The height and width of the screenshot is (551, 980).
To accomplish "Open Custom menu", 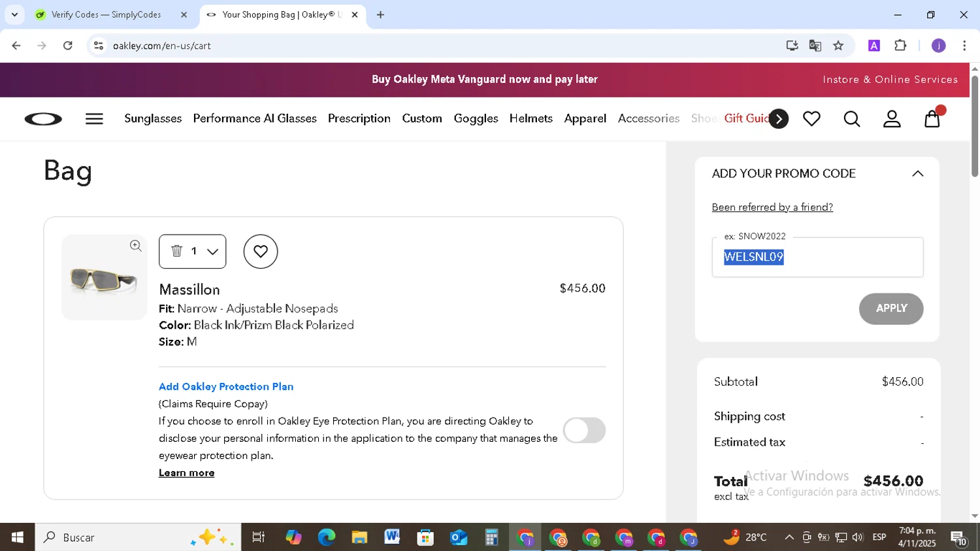I will click(x=422, y=118).
